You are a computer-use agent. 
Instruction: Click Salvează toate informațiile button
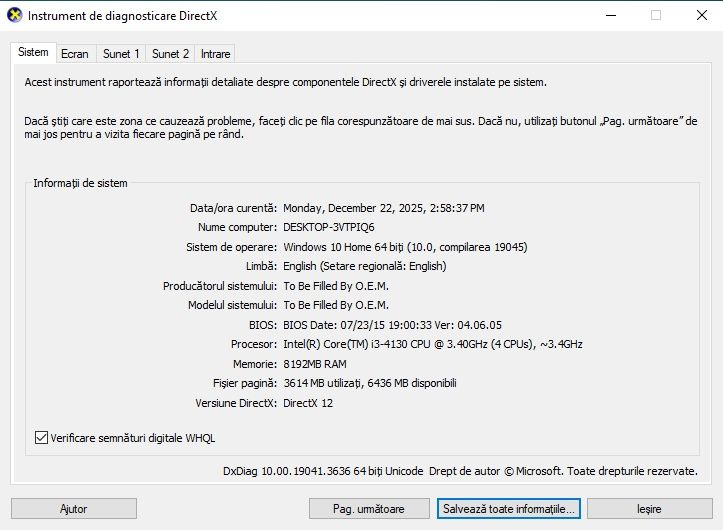pos(508,509)
